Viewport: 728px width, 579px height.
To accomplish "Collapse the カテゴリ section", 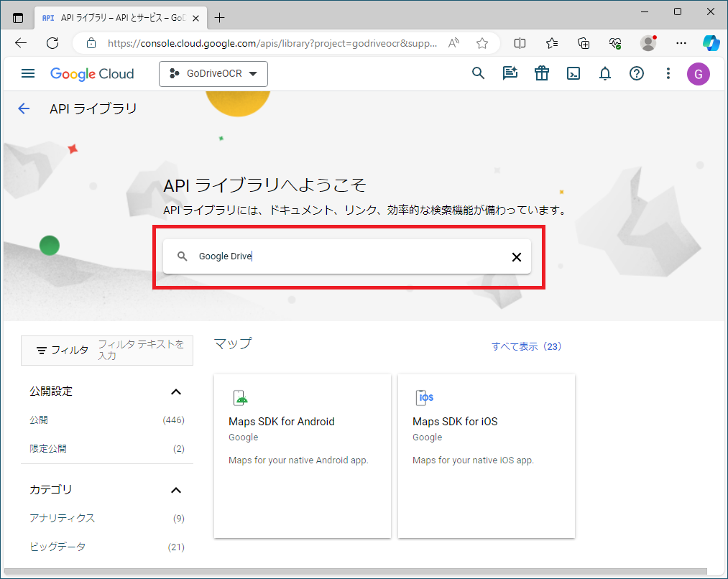I will pyautogui.click(x=176, y=491).
